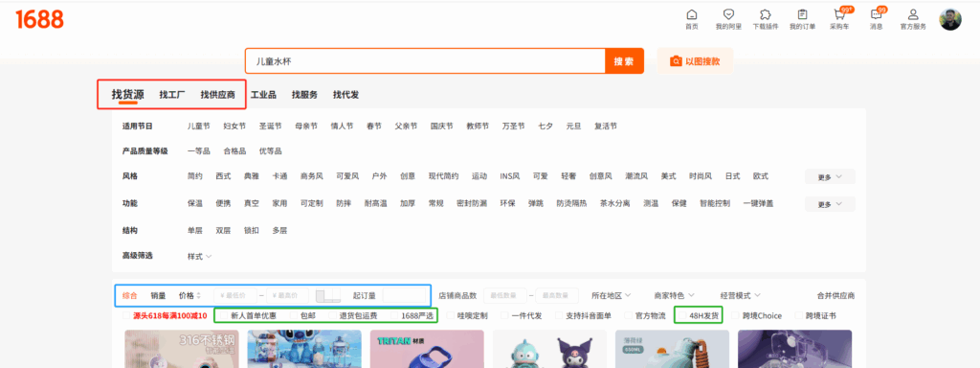This screenshot has height=368, width=980.
Task: Filter by 儿童节 holiday
Action: (x=199, y=126)
